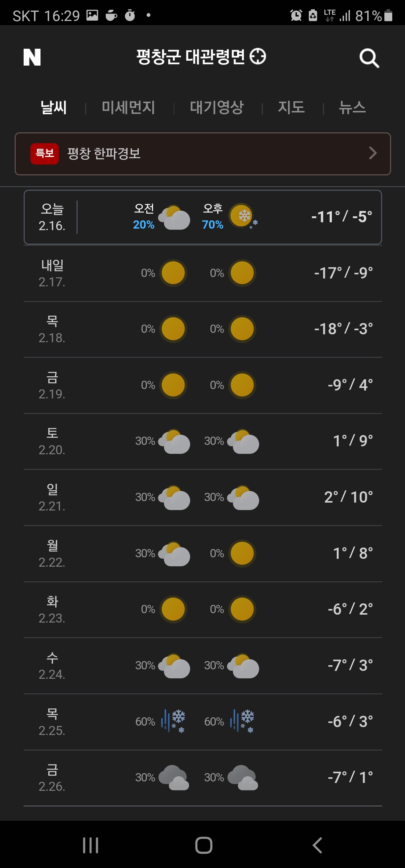The width and height of the screenshot is (405, 868).
Task: Tap the afternoon partly cloudy icon for 2.20
Action: pos(243,441)
